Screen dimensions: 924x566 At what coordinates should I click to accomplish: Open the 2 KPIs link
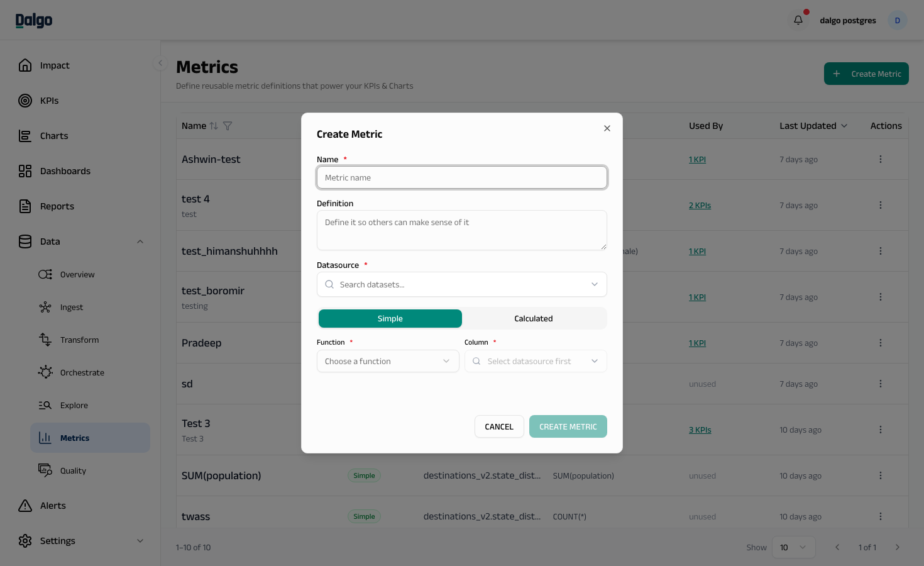(700, 206)
